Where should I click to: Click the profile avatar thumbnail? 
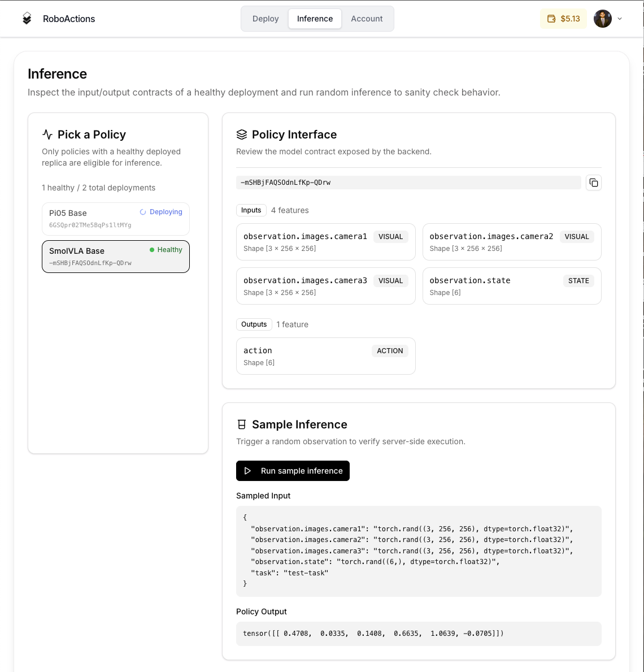click(x=603, y=18)
